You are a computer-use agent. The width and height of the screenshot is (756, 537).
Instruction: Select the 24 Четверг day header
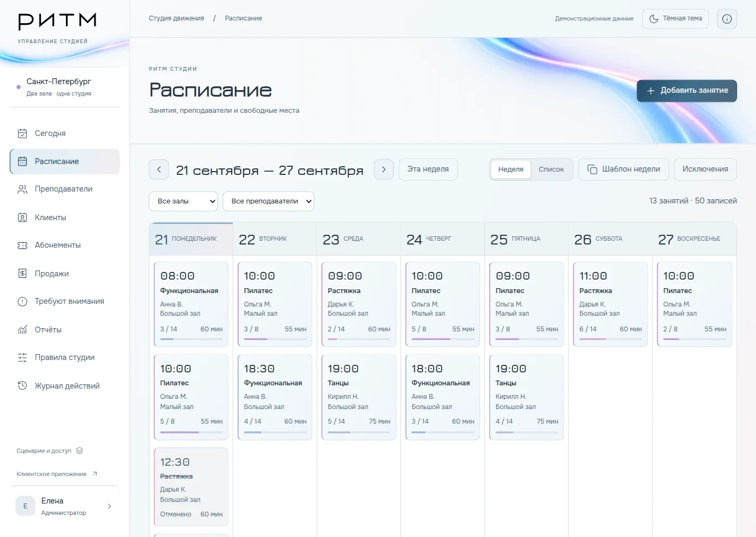pos(442,239)
